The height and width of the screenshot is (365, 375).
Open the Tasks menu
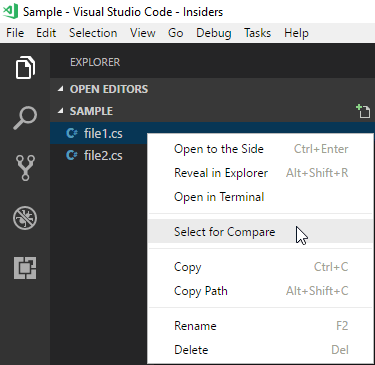click(257, 33)
